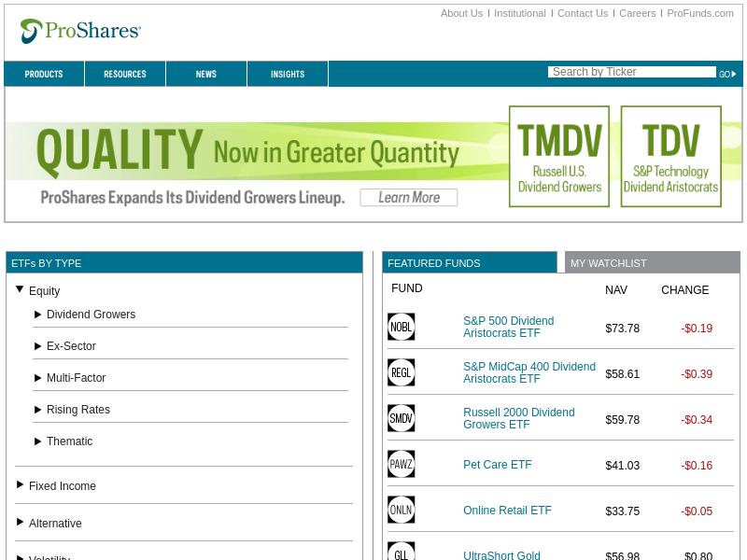Viewport: 747px width, 560px height.
Task: Click the CHANGE column header
Action: [685, 290]
